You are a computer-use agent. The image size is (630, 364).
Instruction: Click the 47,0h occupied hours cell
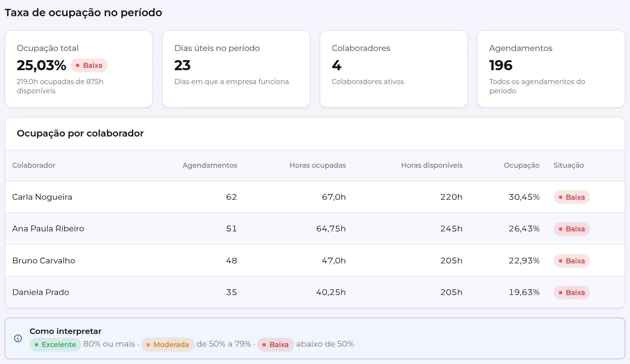pos(334,261)
